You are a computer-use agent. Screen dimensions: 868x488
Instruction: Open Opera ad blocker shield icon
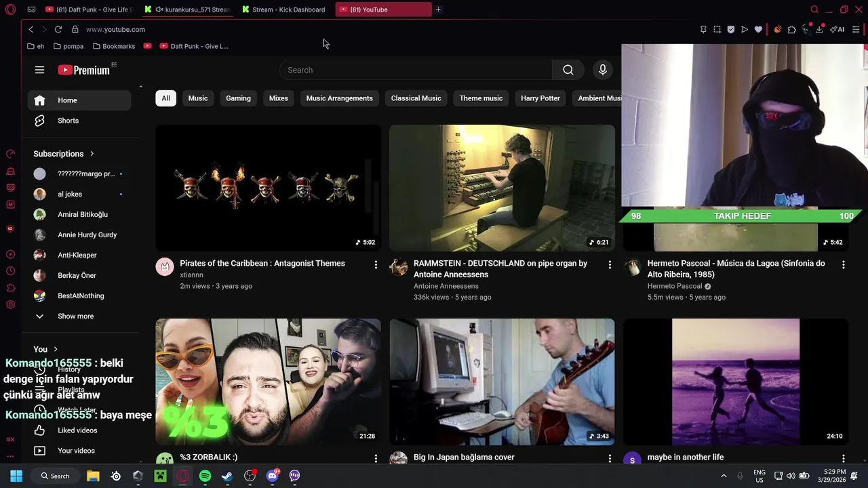pos(730,29)
